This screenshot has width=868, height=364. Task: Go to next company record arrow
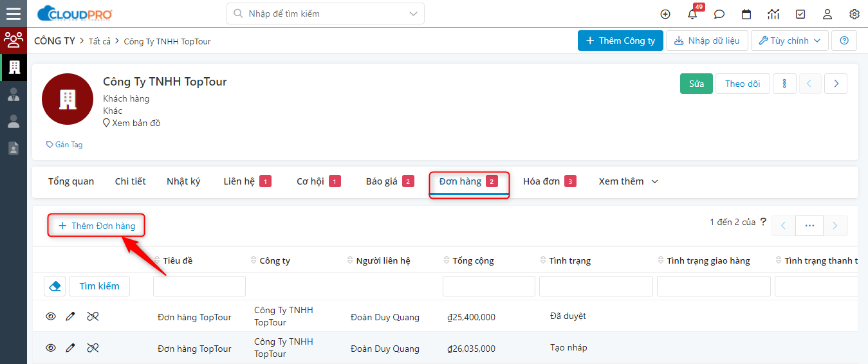click(x=836, y=84)
